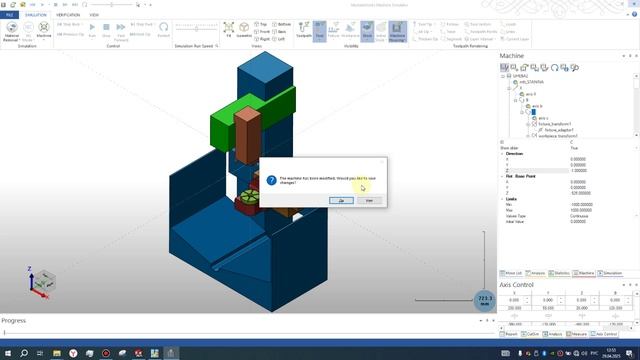Confirm saving changes with Yes button
The image size is (640, 360).
coord(341,200)
